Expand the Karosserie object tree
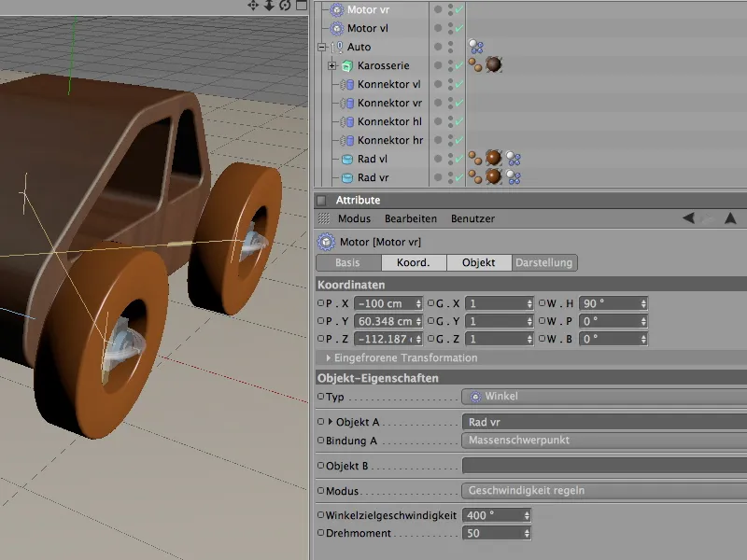 pos(332,66)
